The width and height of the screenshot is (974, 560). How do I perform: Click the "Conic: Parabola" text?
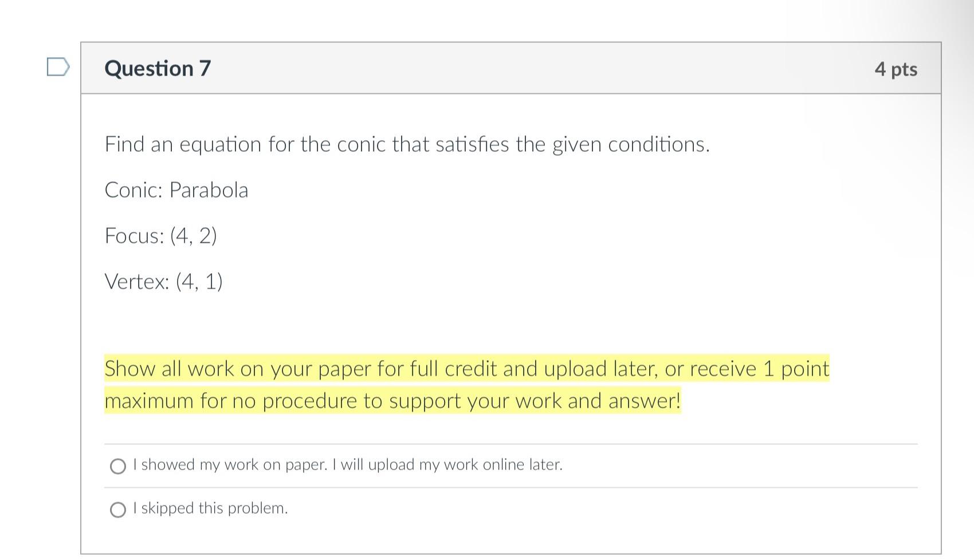tap(176, 190)
